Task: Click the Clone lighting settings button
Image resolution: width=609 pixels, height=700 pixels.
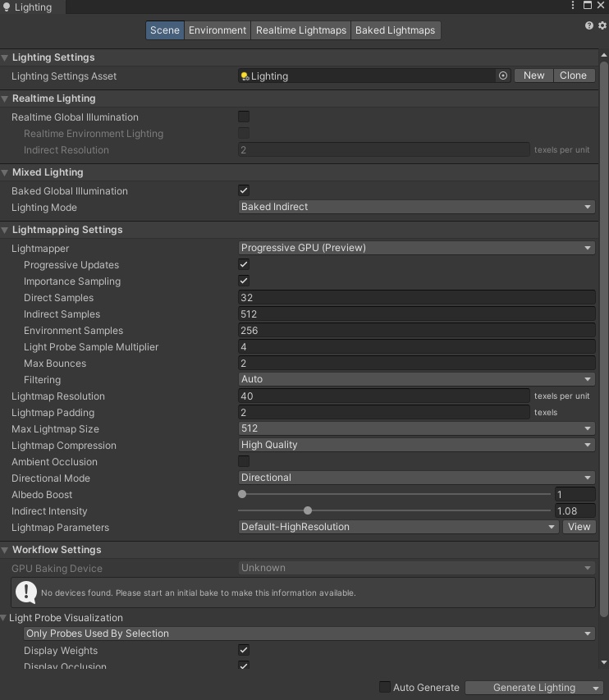Action: pyautogui.click(x=573, y=75)
